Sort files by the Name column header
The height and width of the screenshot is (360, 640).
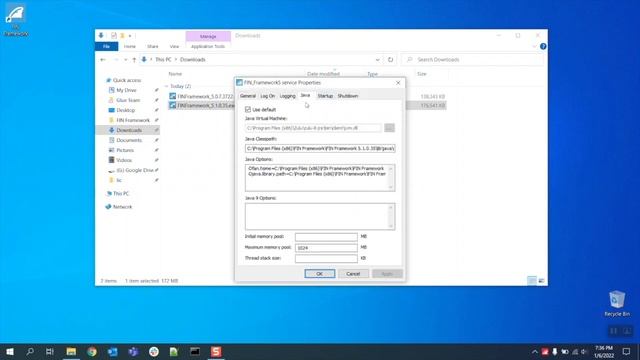pyautogui.click(x=176, y=74)
